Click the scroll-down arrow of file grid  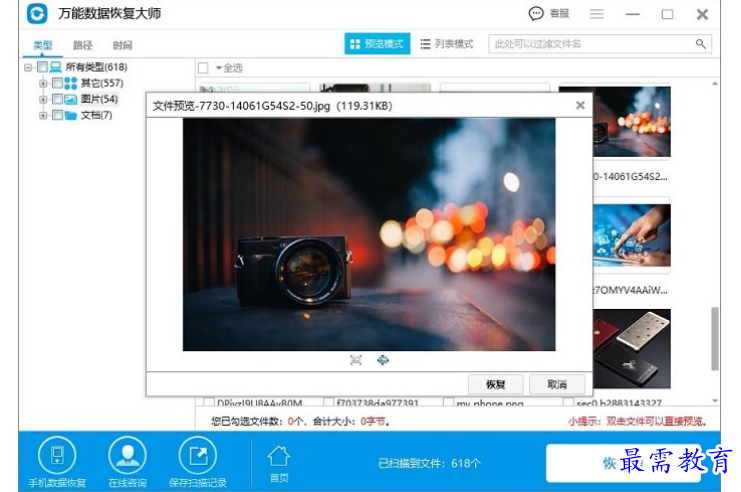(715, 401)
